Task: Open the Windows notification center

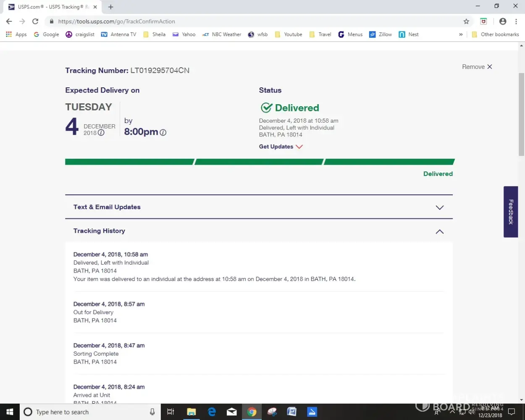Action: (512, 412)
